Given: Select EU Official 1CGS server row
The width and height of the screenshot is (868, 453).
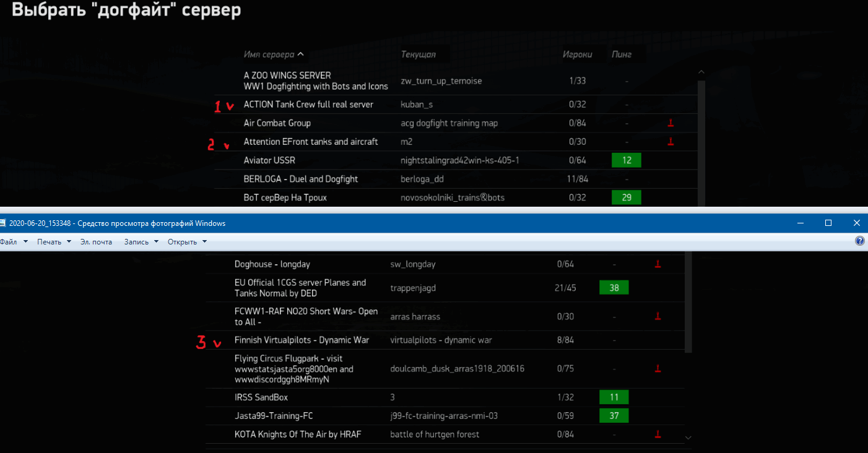Looking at the screenshot, I should [445, 288].
